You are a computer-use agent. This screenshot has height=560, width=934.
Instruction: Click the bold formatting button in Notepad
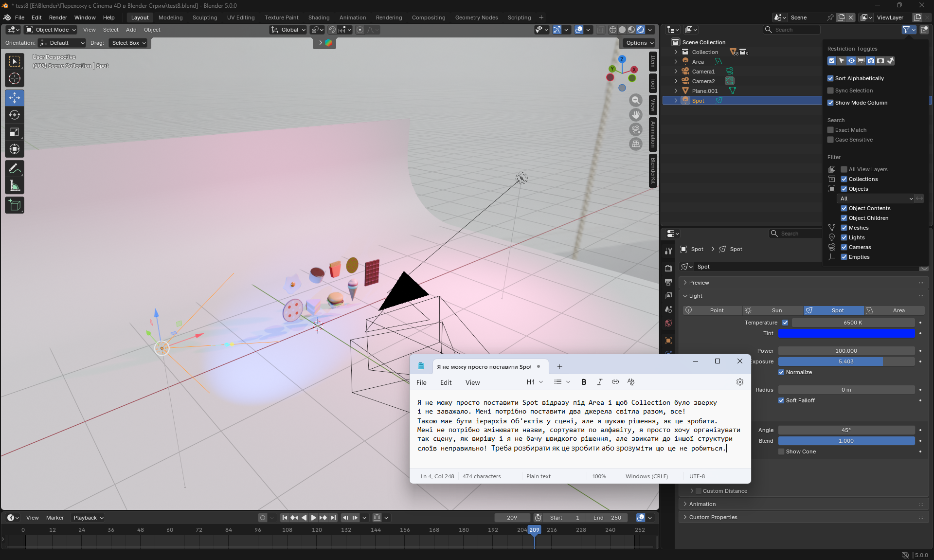[584, 382]
